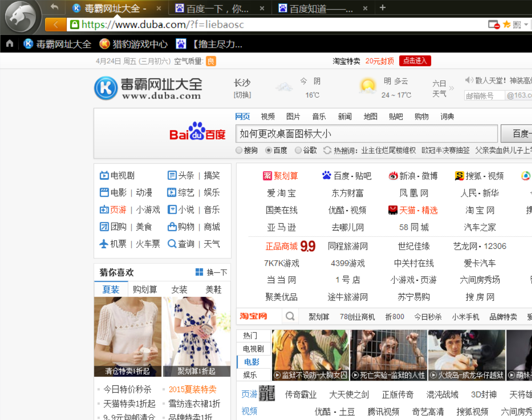Viewport: 532px width, 420px height.
Task: Click the magnifier icon for 查询
Action: 172,244
